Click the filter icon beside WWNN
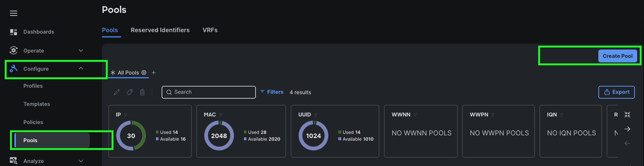Image resolution: width=644 pixels, height=166 pixels. pos(415,115)
